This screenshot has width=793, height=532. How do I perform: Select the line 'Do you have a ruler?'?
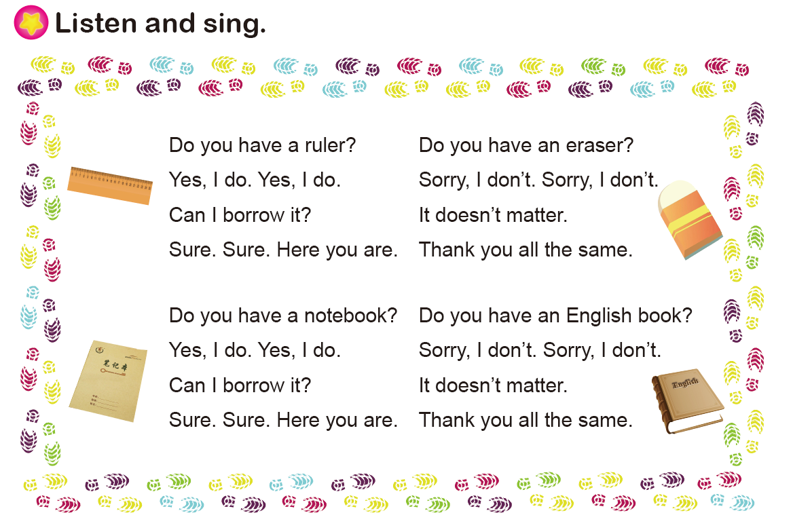[263, 146]
